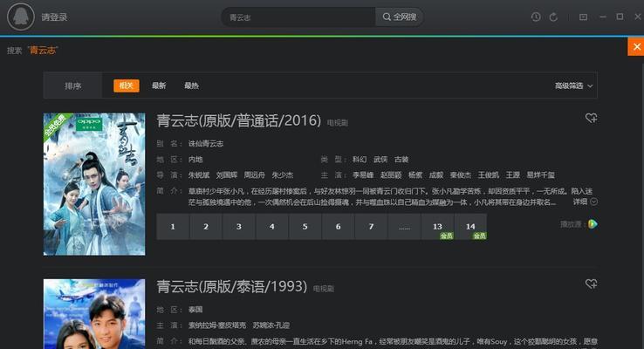
Task: Expand 详细 to show full synopsis
Action: click(x=586, y=202)
